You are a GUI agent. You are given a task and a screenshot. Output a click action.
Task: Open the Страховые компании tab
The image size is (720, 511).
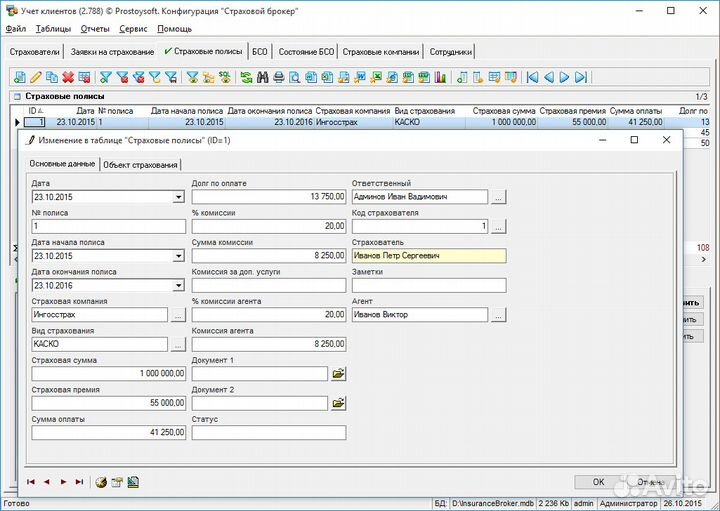pyautogui.click(x=380, y=51)
